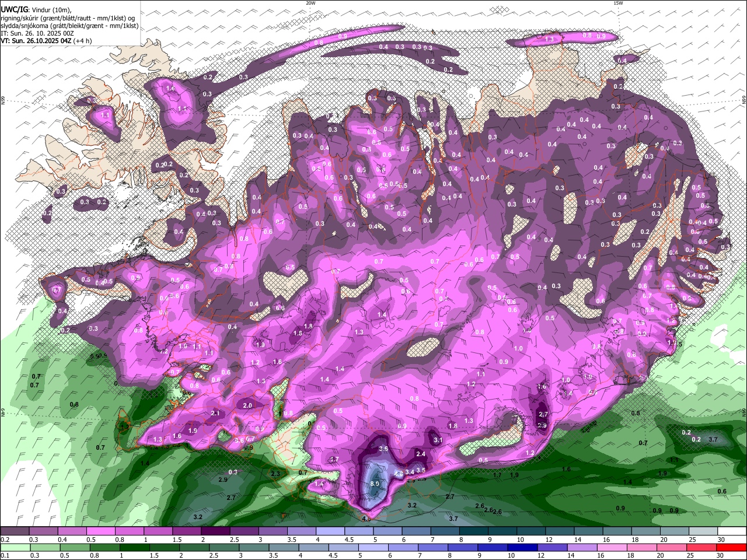Viewport: 747px width, 560px height.
Task: Click the 'slydda/snjókoma (grátt/bleikt/grænt - mm/1klst)' line
Action: click(69, 26)
